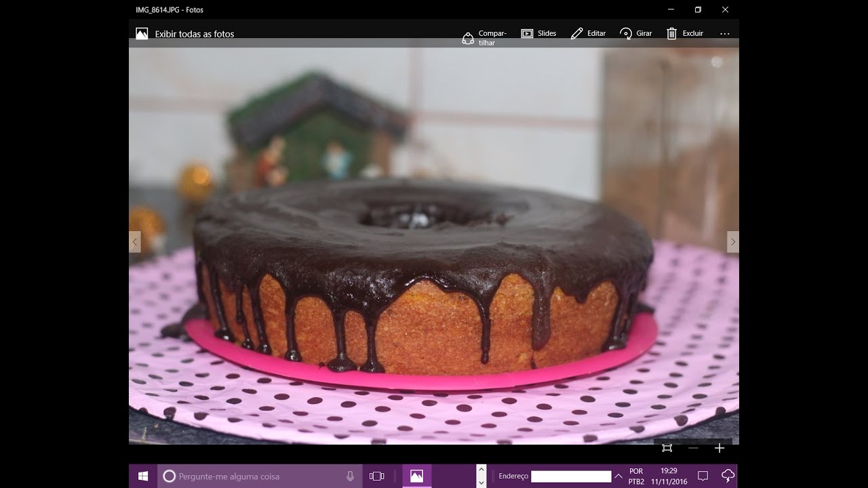
Task: Expand the hidden system tray icons
Action: tap(618, 476)
